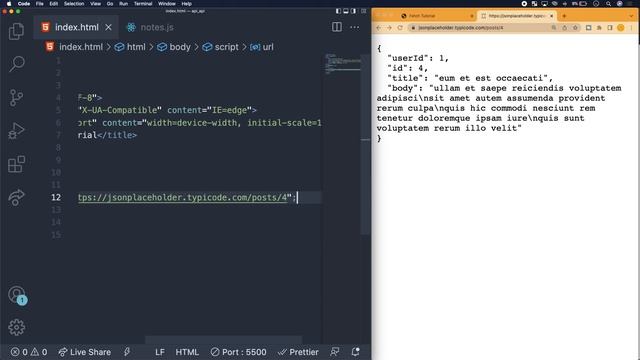Click the Prettier status bar item
Screen dimensions: 640x360
[x=298, y=352]
